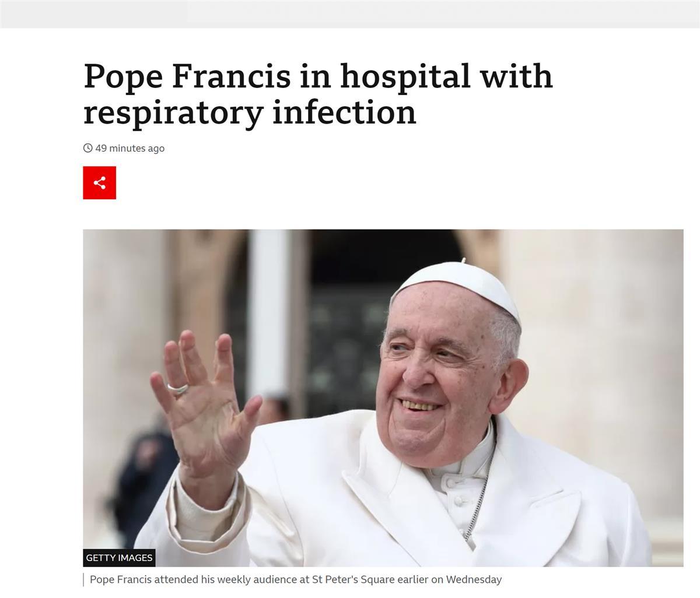Click 'Pope Francis' in the headline
The image size is (700, 598).
click(x=187, y=77)
